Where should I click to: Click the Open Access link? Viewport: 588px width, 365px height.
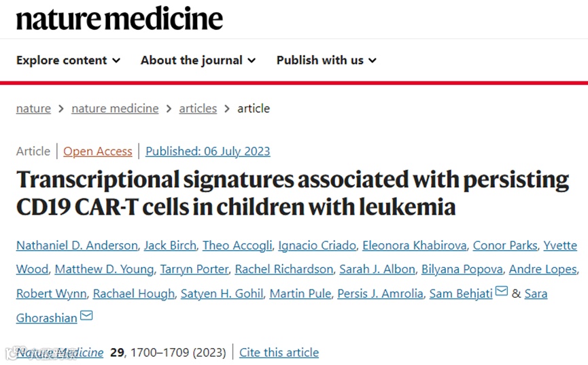click(98, 151)
